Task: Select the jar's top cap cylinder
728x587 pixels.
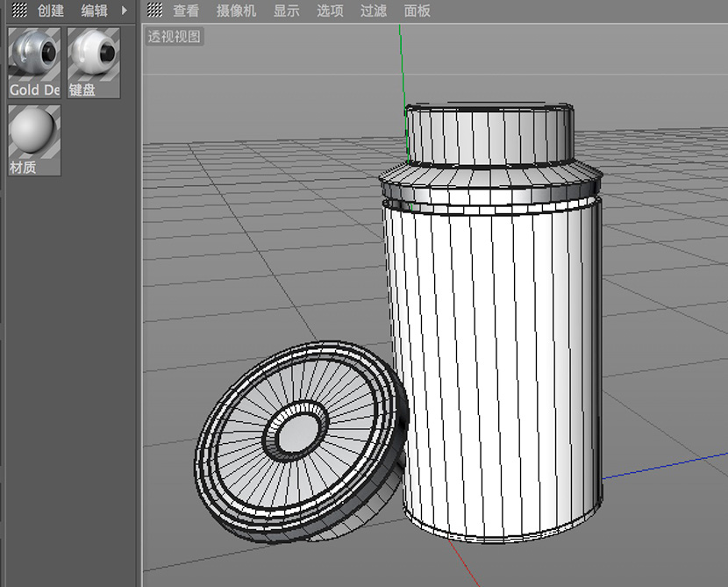Action: pyautogui.click(x=491, y=133)
